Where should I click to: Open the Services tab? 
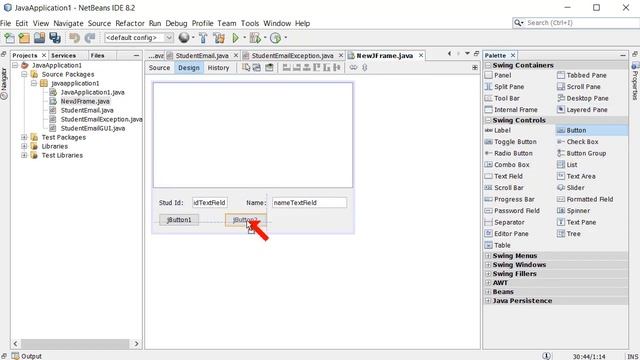coord(63,56)
